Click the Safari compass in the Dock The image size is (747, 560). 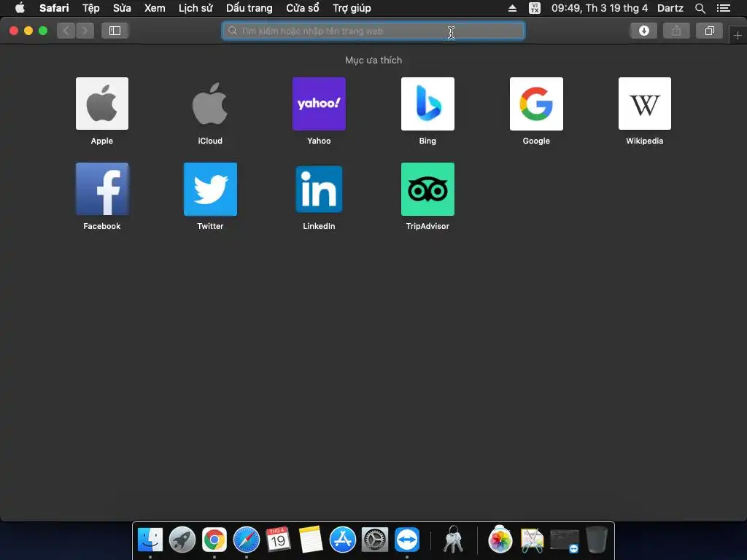point(247,540)
